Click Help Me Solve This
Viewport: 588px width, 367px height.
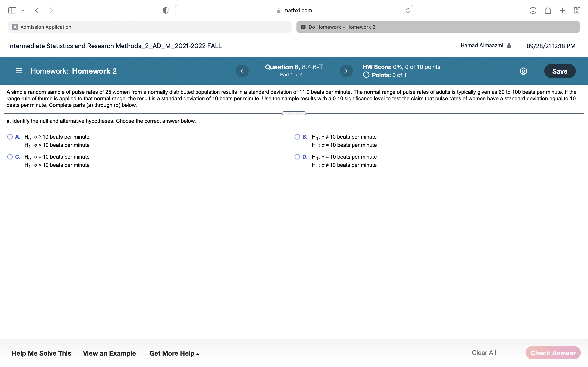(41, 353)
